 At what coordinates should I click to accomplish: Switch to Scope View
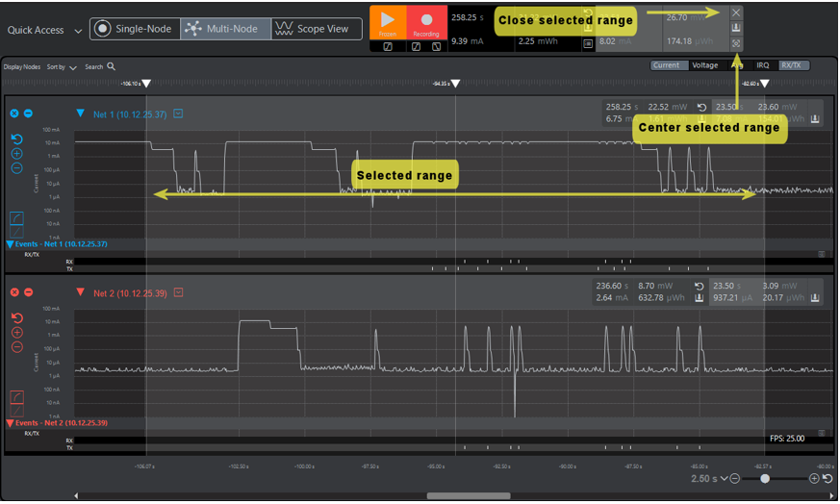tap(312, 29)
